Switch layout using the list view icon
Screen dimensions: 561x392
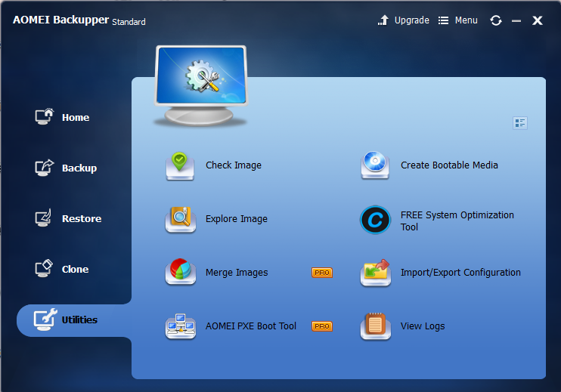[520, 123]
